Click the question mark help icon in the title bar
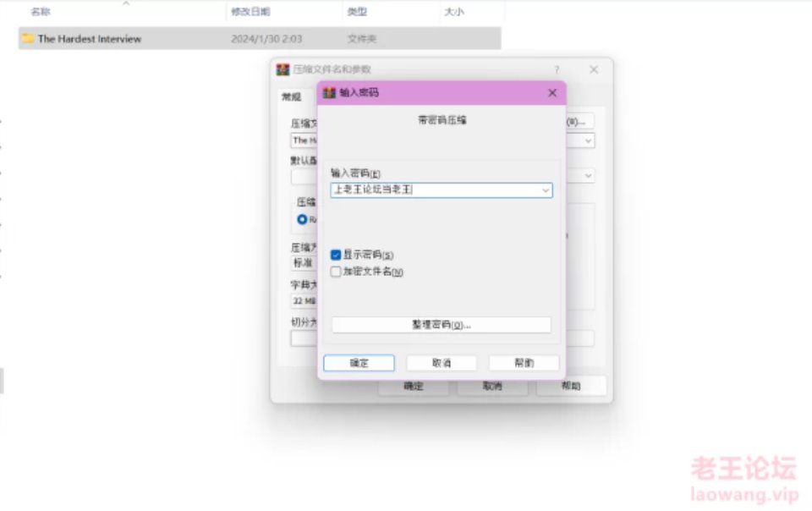 [557, 69]
